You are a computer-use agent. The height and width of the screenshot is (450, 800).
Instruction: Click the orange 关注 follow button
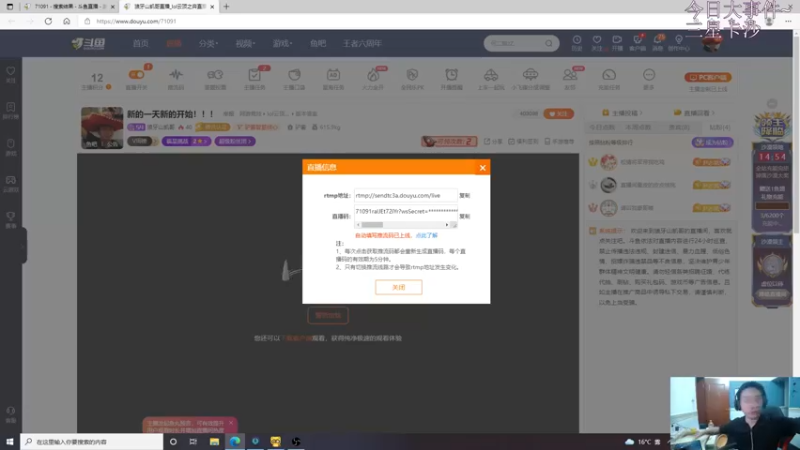(x=559, y=114)
